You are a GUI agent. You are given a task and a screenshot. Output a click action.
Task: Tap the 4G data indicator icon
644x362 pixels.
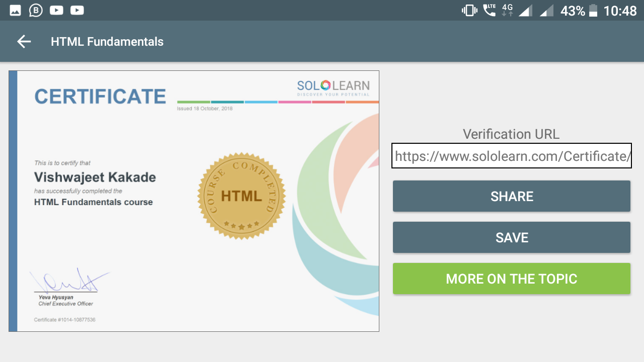point(507,10)
